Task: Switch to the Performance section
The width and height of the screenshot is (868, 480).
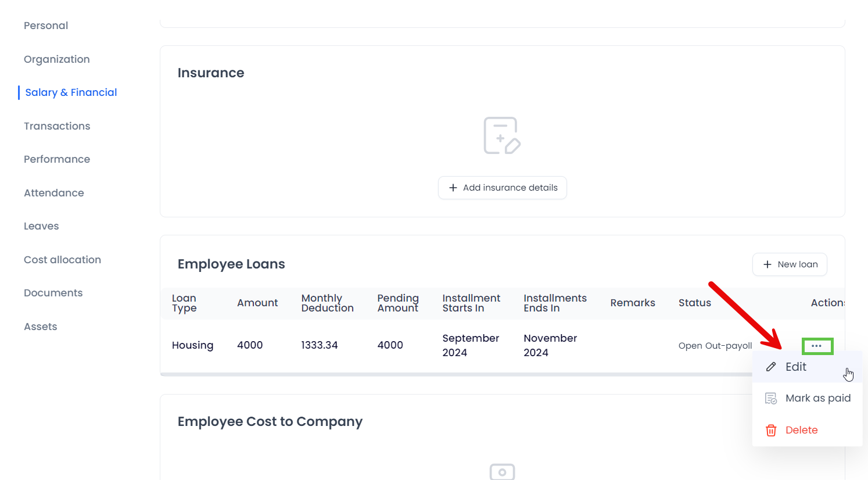Action: [57, 159]
